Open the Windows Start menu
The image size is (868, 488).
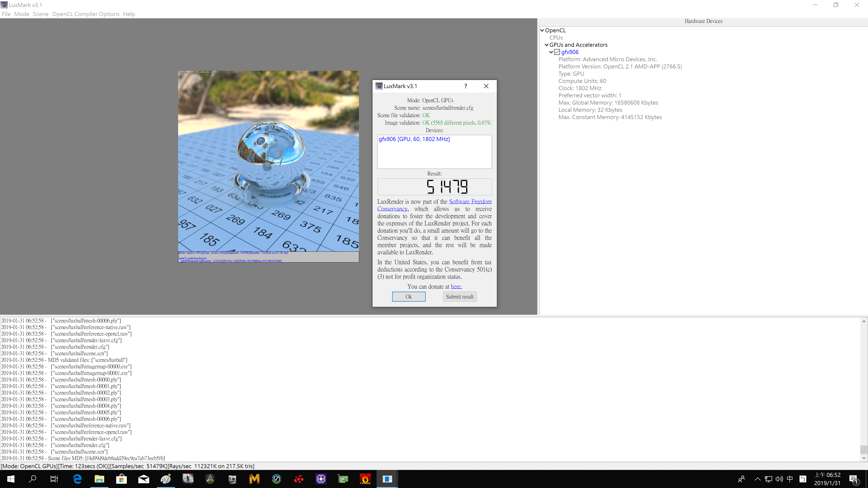[10, 479]
